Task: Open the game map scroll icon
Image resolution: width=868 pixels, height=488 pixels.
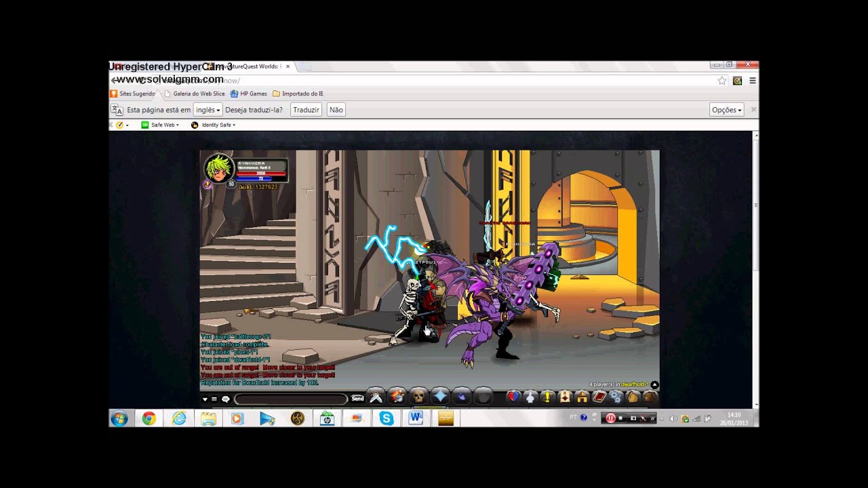Action: click(564, 397)
